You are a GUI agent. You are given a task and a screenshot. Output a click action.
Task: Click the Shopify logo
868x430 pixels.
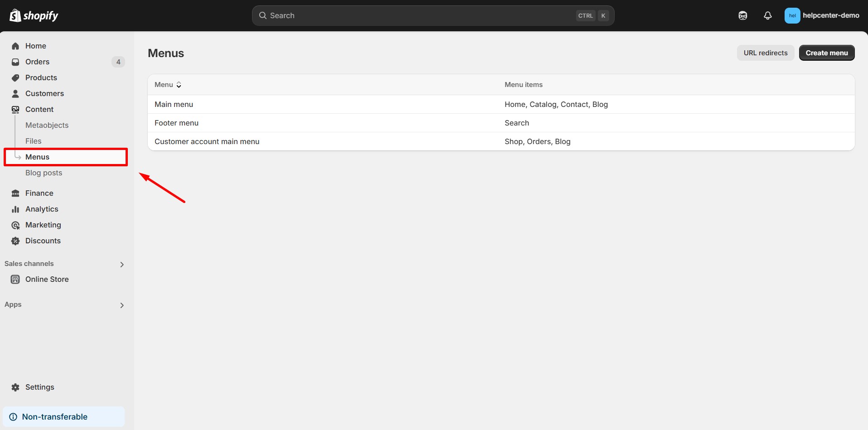click(34, 15)
